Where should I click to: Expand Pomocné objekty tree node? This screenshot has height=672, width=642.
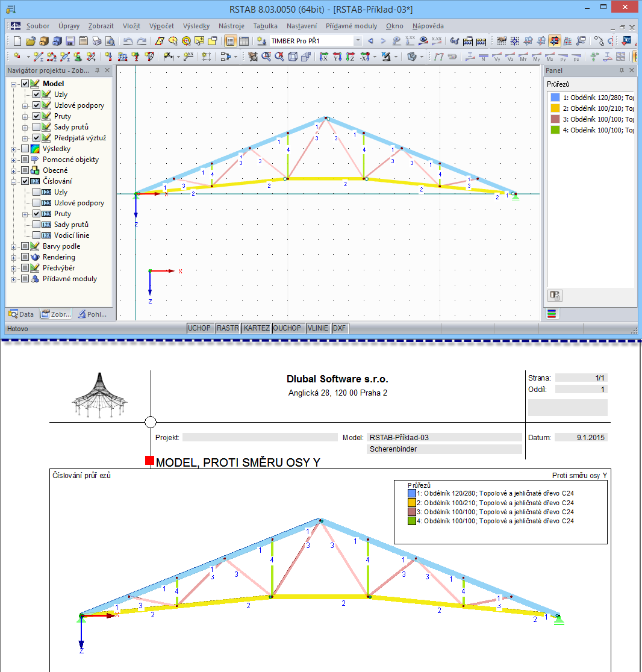pos(14,160)
